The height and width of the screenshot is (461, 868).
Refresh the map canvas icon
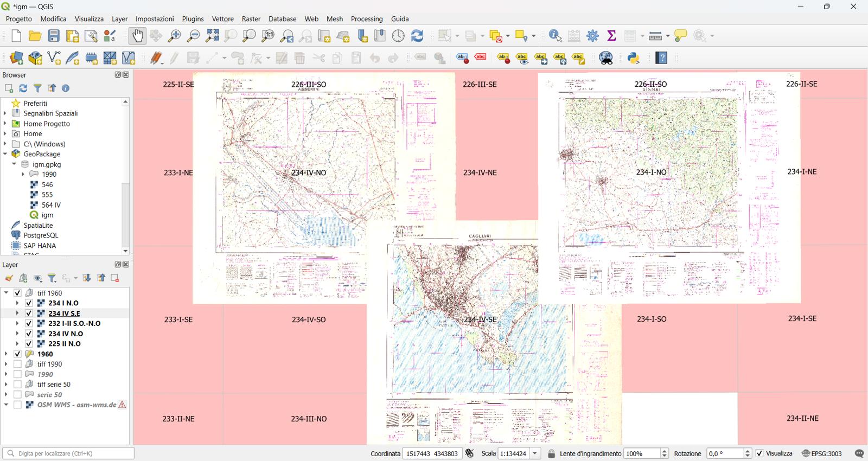click(x=417, y=36)
